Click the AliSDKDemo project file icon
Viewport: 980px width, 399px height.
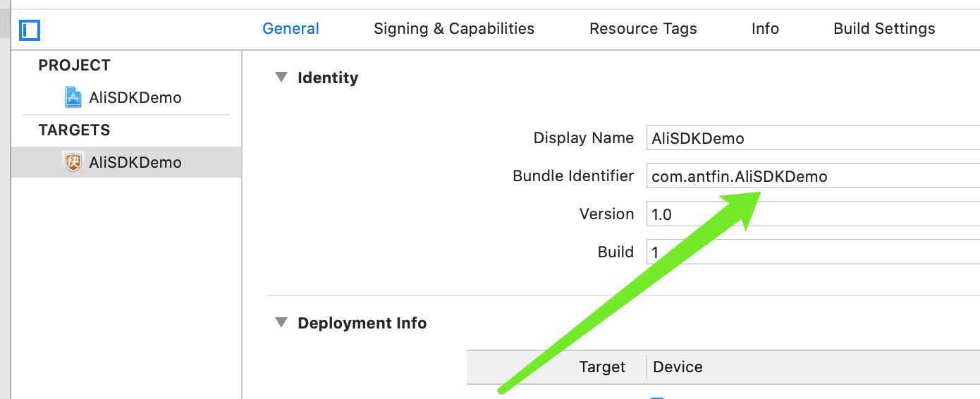tap(73, 97)
